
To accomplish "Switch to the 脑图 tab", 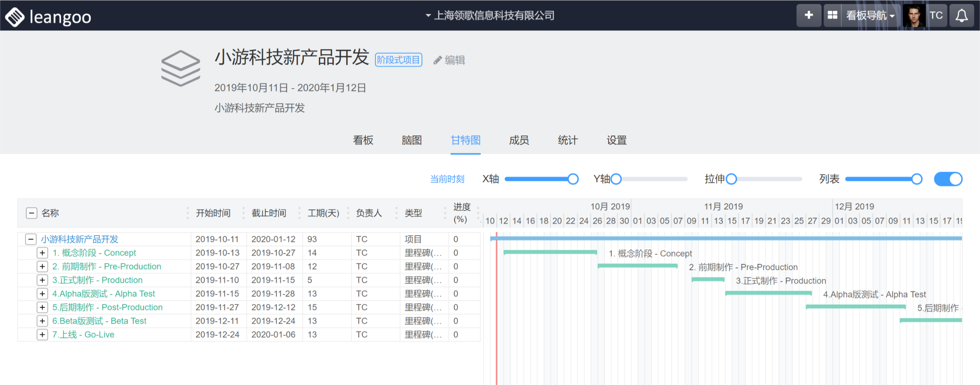I will pyautogui.click(x=412, y=140).
